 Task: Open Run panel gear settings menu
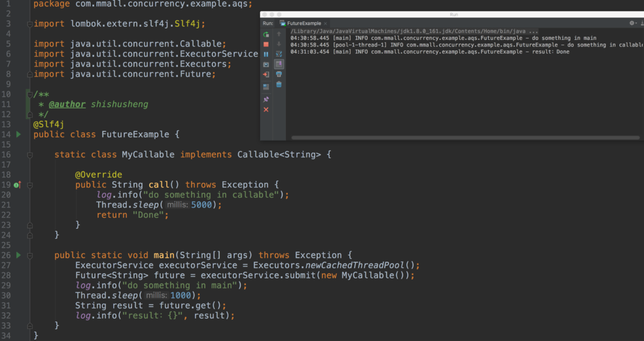[x=632, y=23]
